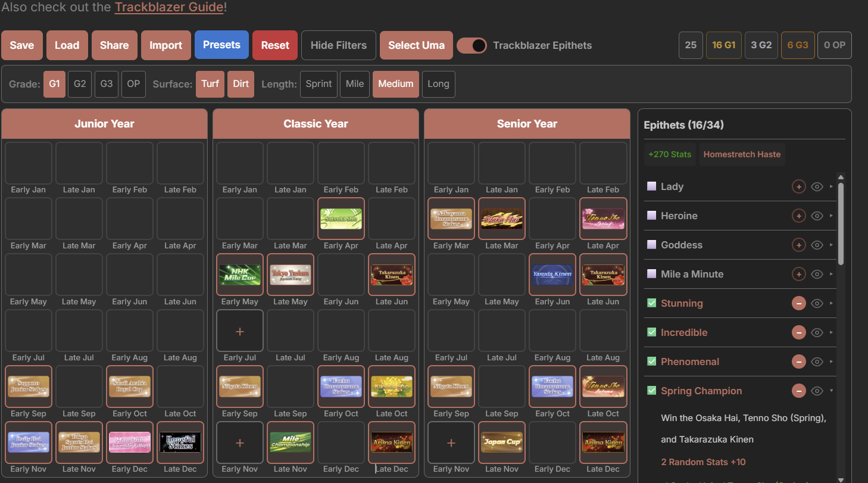868x483 pixels.
Task: Check the Lady epithet checkbox
Action: click(x=651, y=186)
